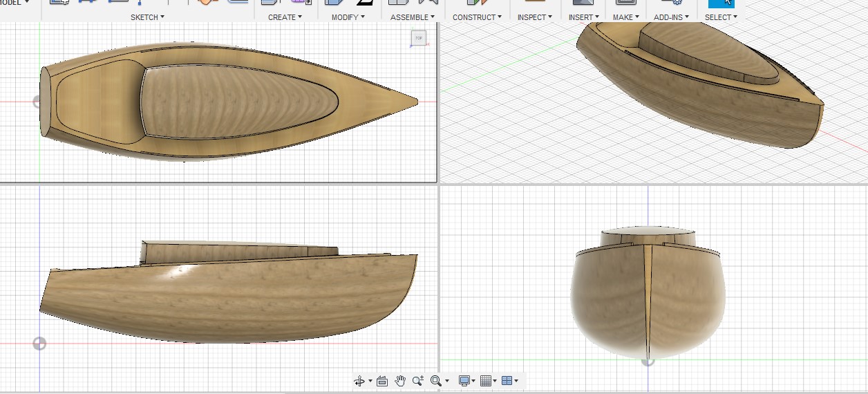
Task: Select the Zoom magnifier tool
Action: click(417, 381)
